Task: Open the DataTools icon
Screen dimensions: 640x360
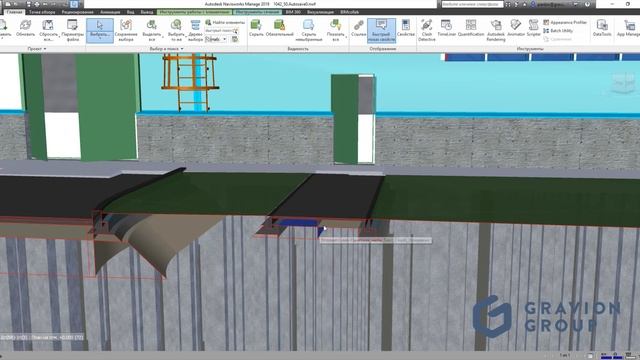Action: (602, 25)
